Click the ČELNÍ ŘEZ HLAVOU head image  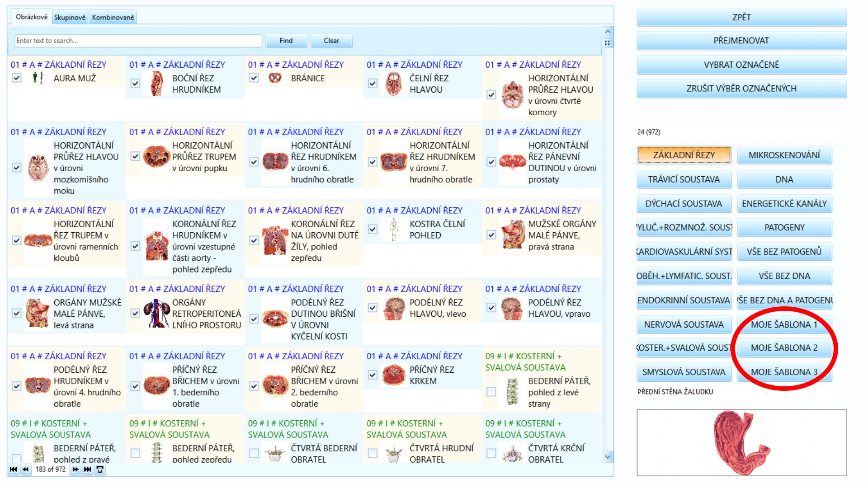pyautogui.click(x=394, y=84)
